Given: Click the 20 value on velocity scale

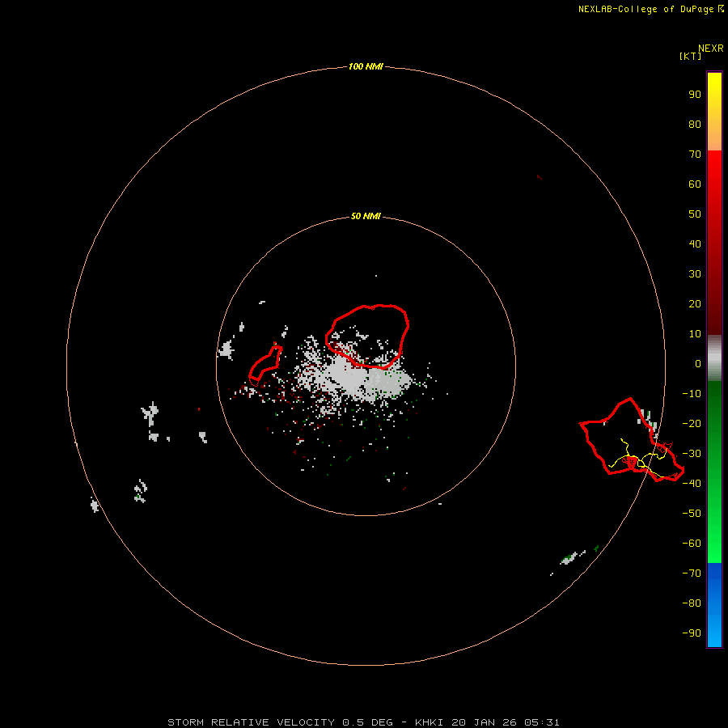Looking at the screenshot, I should (695, 303).
